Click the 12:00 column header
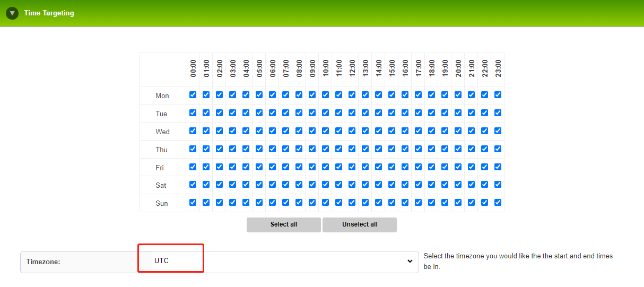Screen dimensions: 644x287 click(352, 68)
